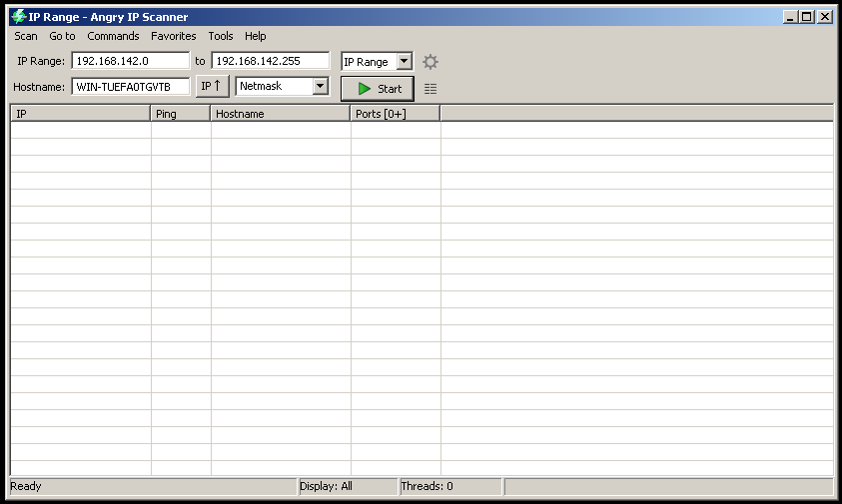
Task: Click the Ready status text
Action: point(26,486)
